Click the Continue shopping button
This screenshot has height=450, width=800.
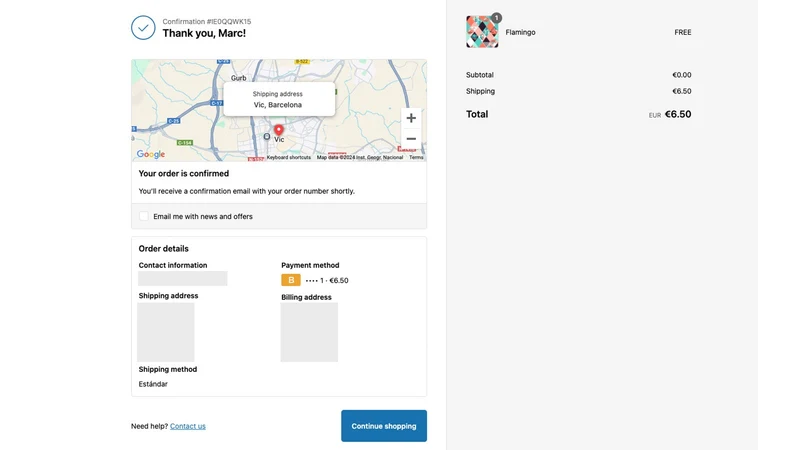point(384,426)
